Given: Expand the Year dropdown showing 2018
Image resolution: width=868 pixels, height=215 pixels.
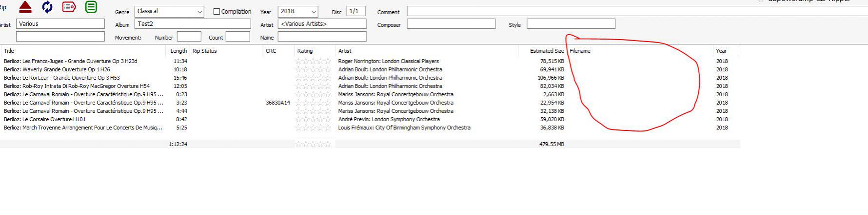Looking at the screenshot, I should click(297, 11).
